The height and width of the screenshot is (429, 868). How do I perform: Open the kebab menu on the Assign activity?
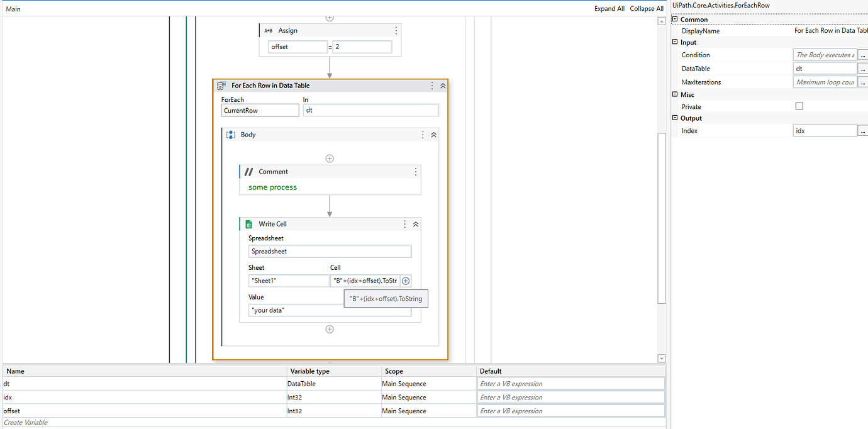tap(396, 30)
